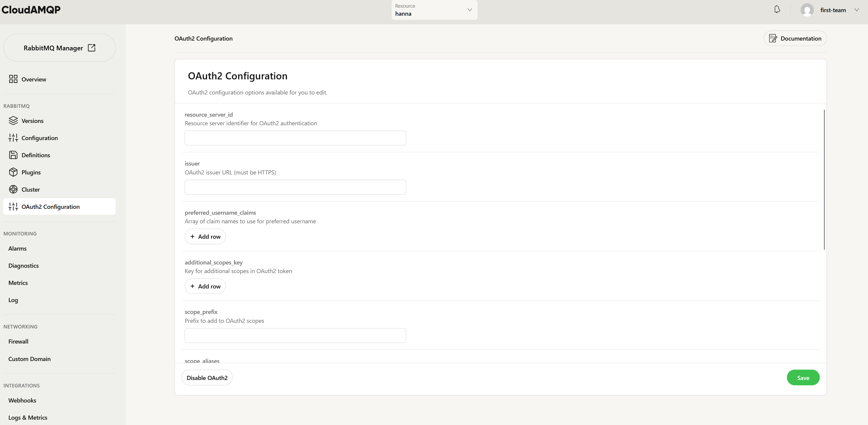Click the green Save button
Image resolution: width=868 pixels, height=425 pixels.
(x=803, y=377)
